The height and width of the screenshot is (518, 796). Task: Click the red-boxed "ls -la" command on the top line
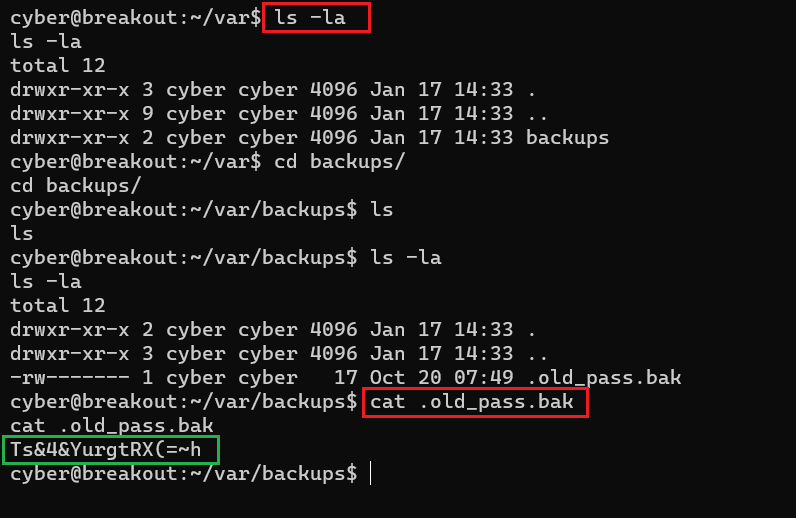pos(316,17)
